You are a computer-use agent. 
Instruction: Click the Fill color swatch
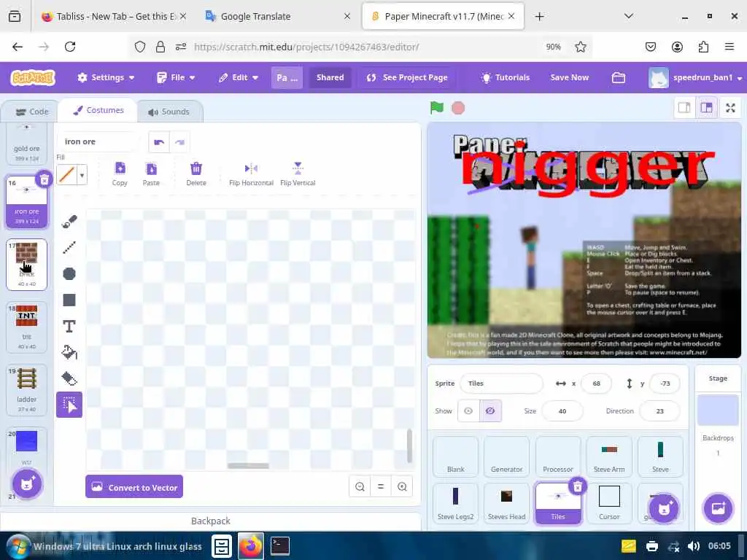point(66,175)
